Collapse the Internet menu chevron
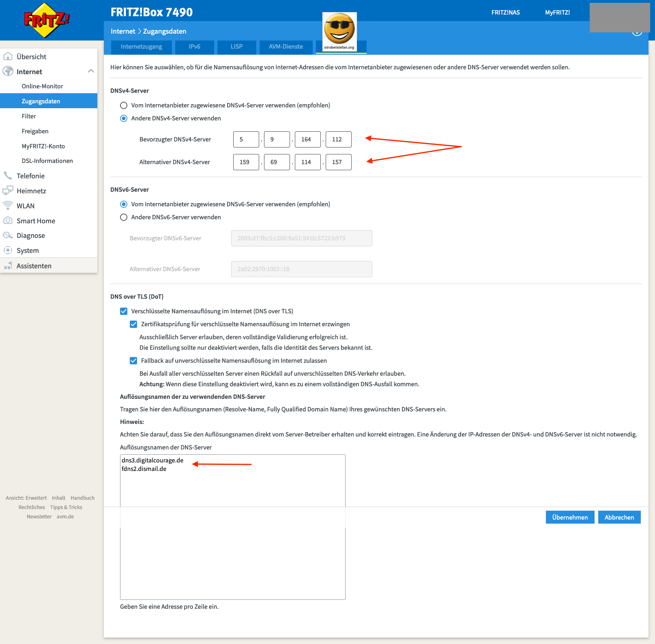 [91, 71]
